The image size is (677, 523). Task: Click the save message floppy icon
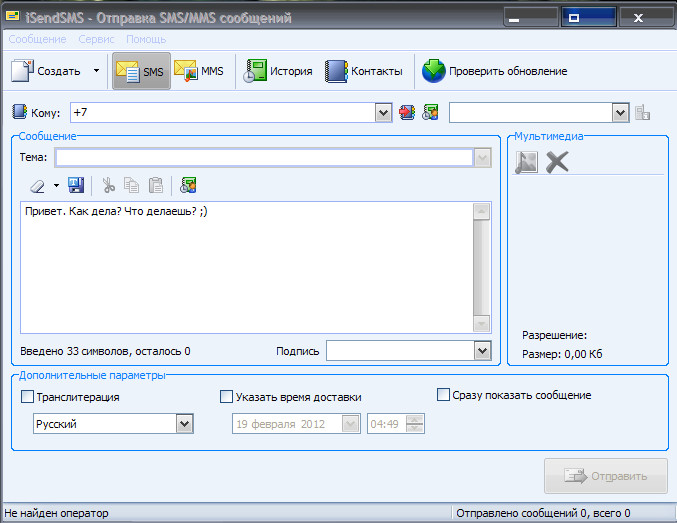[76, 185]
